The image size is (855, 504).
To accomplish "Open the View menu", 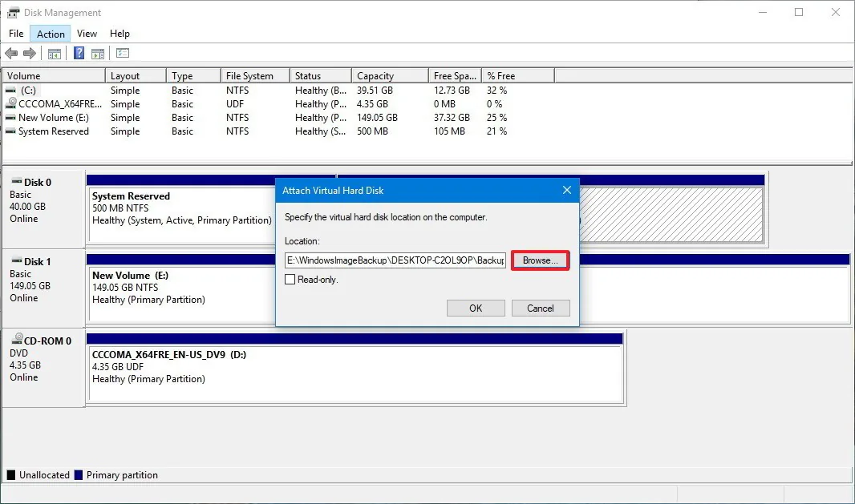I will coord(87,34).
